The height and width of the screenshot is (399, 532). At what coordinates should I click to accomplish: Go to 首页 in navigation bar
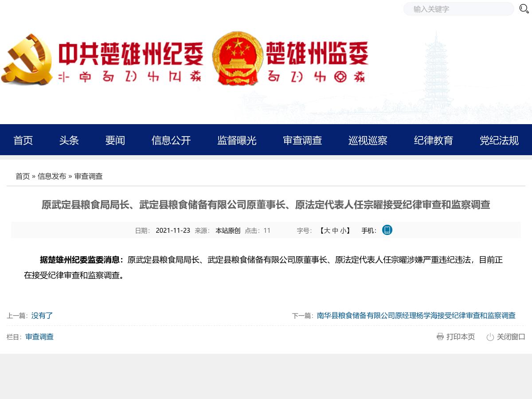[23, 140]
